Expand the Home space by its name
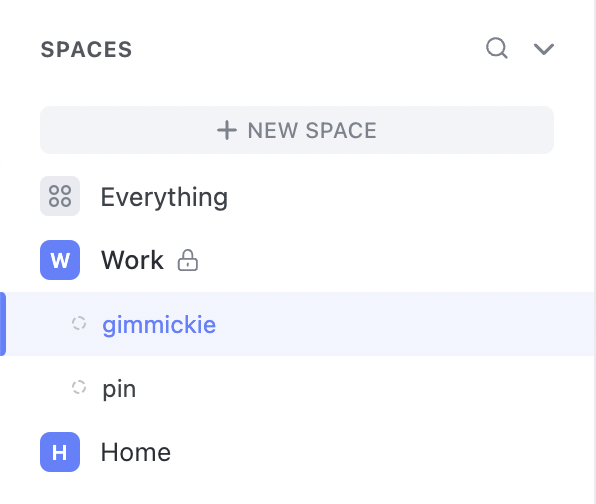This screenshot has height=504, width=596. pyautogui.click(x=136, y=452)
